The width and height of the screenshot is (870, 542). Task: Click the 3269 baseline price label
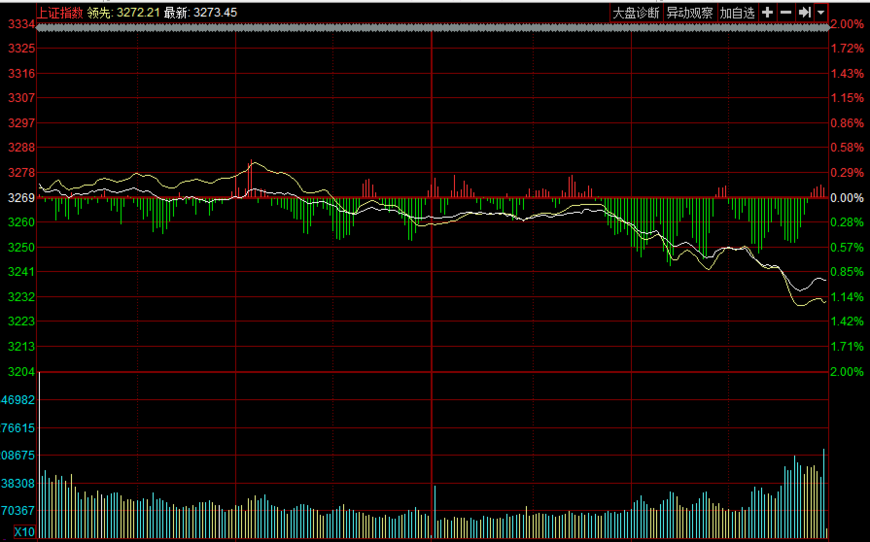click(22, 197)
